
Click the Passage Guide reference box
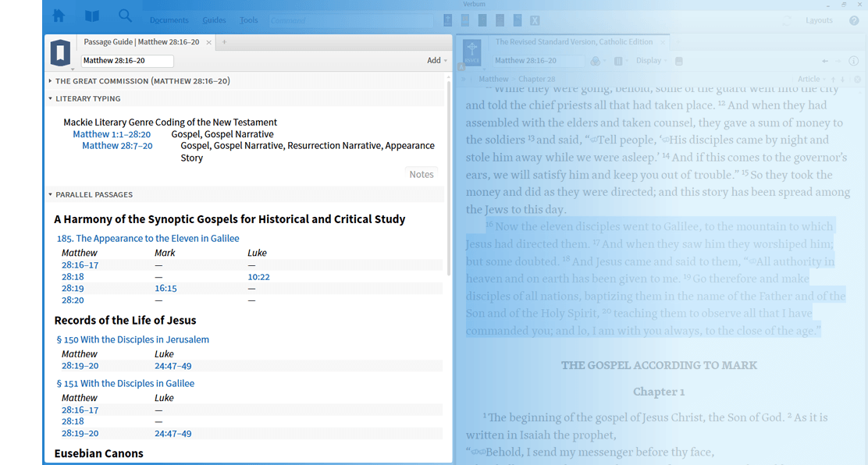(127, 61)
